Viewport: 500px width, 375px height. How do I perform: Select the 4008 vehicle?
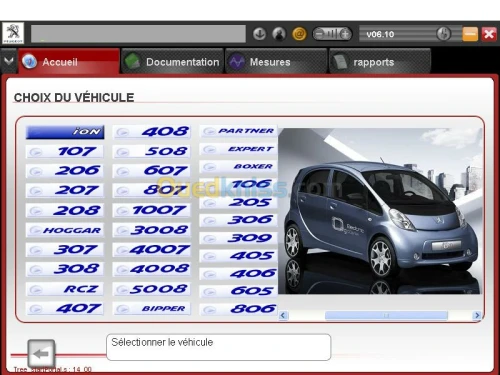(152, 269)
